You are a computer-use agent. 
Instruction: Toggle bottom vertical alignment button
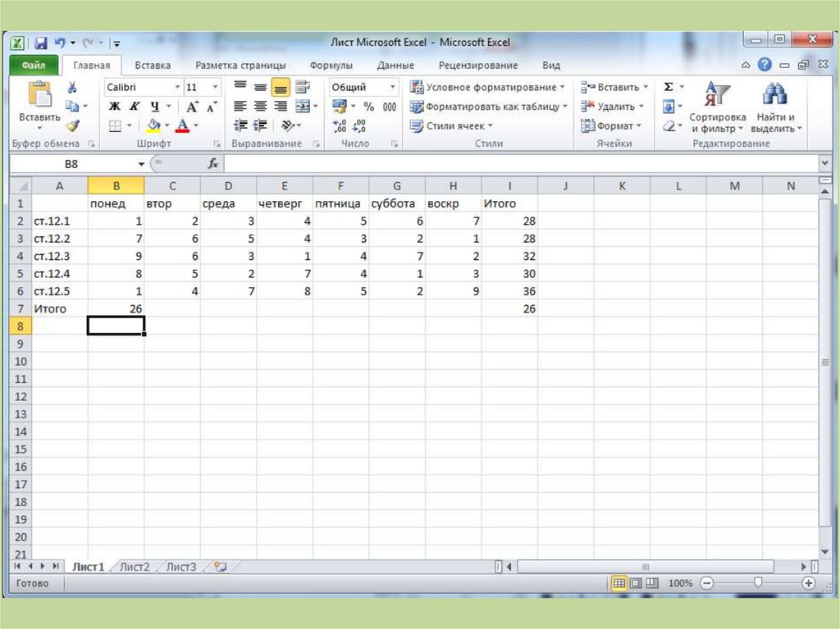click(x=281, y=87)
